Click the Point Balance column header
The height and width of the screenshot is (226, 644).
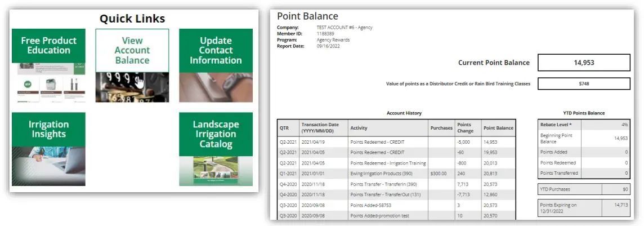pyautogui.click(x=498, y=128)
